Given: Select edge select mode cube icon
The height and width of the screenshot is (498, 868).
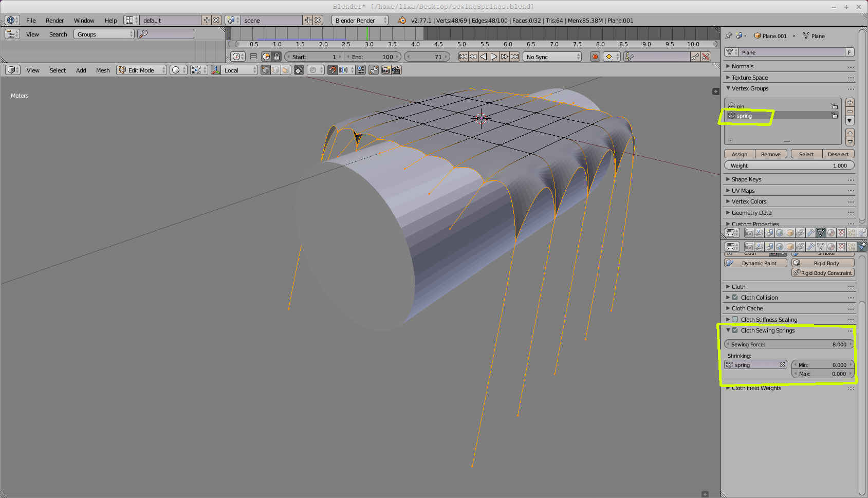Looking at the screenshot, I should (275, 70).
